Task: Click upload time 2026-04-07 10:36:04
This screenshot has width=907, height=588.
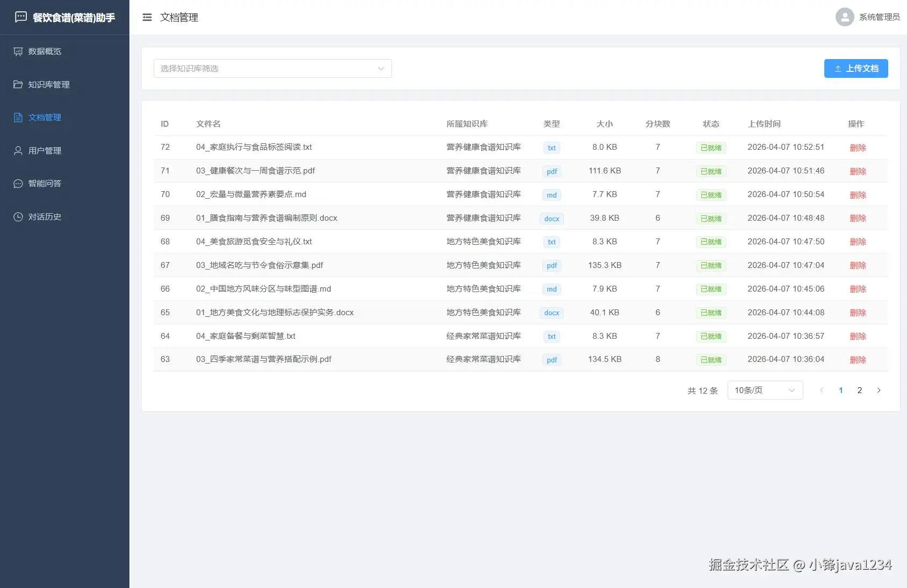Action: tap(786, 359)
